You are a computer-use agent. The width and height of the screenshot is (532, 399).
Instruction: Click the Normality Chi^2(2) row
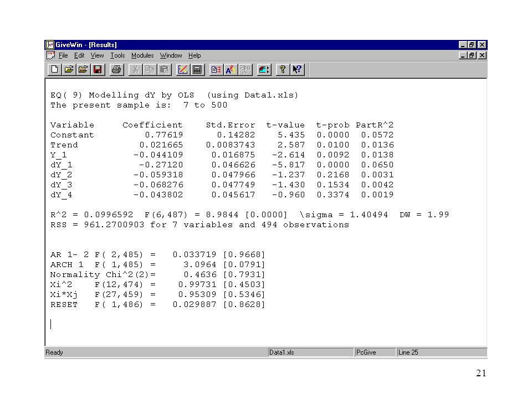157,275
